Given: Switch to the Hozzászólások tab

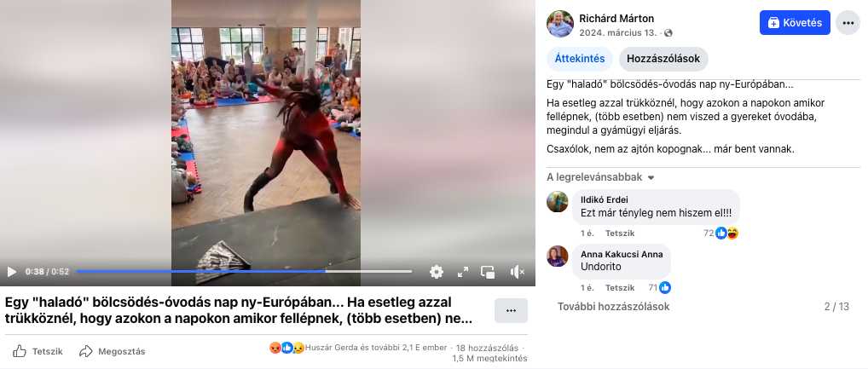Looking at the screenshot, I should pyautogui.click(x=663, y=59).
